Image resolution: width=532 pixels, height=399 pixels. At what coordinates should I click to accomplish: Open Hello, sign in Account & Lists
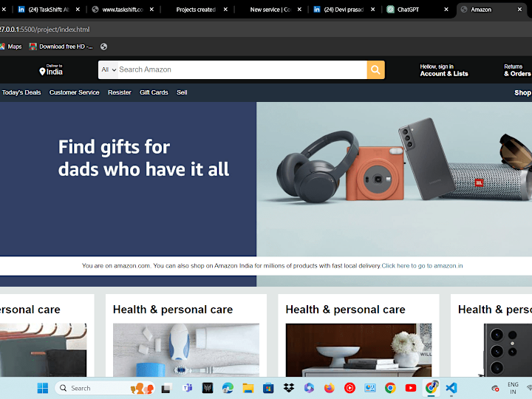[444, 70]
